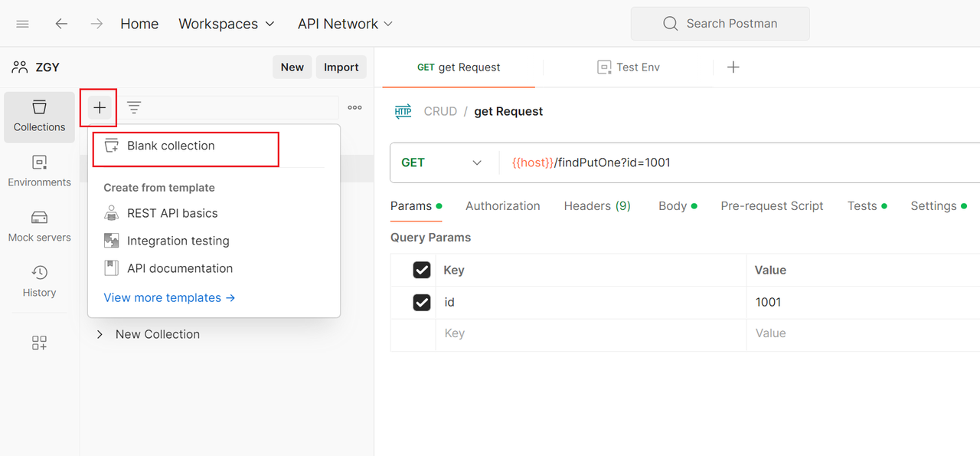
Task: Click the API documentation template icon
Action: pyautogui.click(x=112, y=268)
